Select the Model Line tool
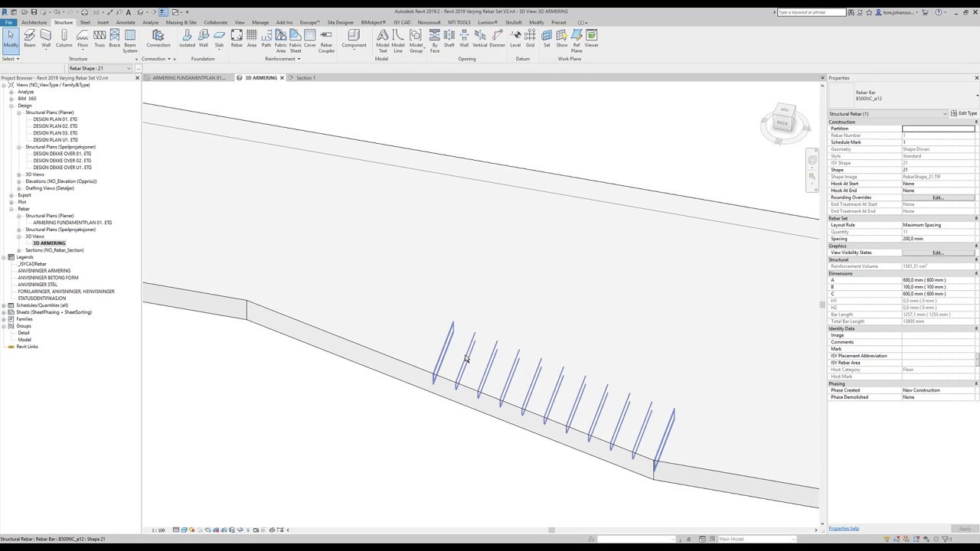980x551 pixels. tap(398, 41)
